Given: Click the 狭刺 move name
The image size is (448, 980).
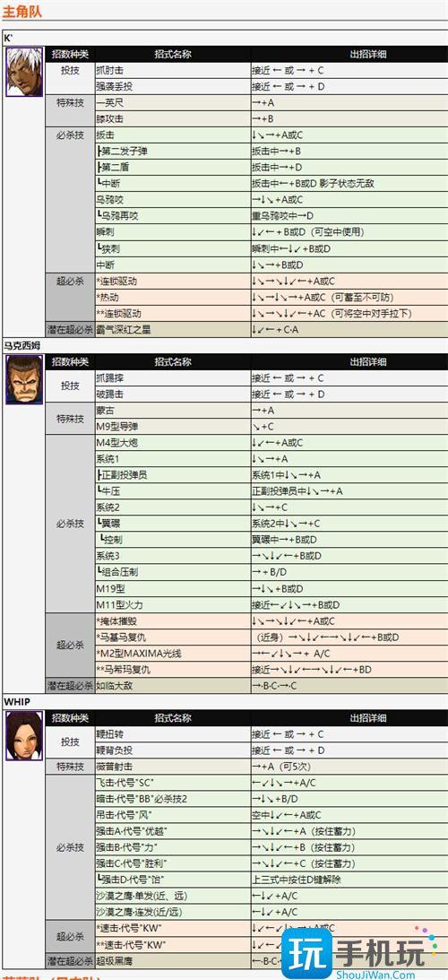Looking at the screenshot, I should click(108, 248).
